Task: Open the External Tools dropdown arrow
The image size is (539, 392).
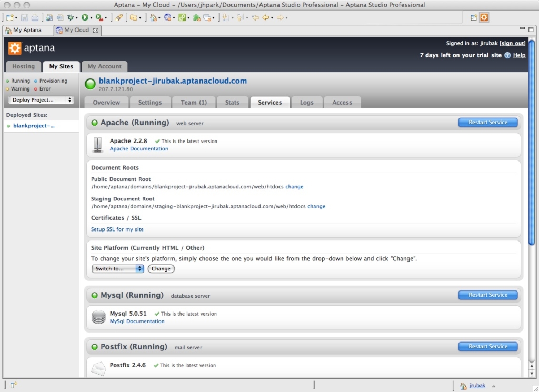Action: pos(105,18)
